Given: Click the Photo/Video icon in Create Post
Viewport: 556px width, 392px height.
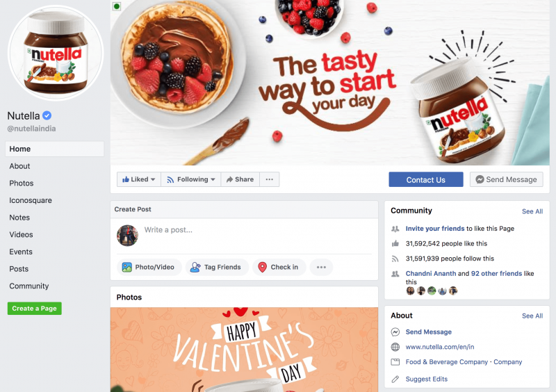Looking at the screenshot, I should pos(127,267).
